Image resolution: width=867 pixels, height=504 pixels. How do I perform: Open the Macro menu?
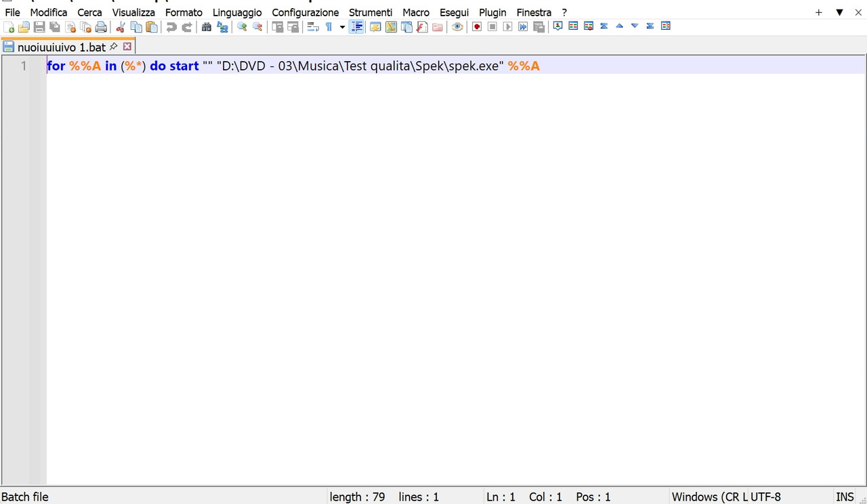(416, 12)
